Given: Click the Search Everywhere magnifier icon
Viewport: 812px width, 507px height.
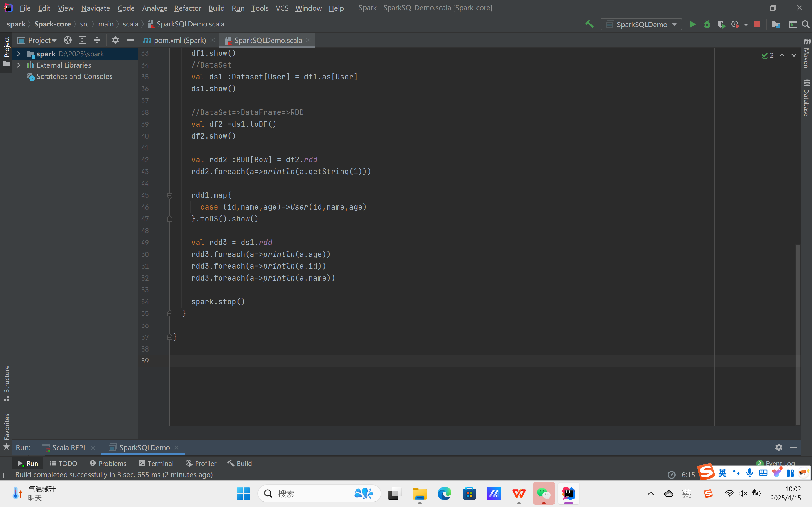Looking at the screenshot, I should 806,24.
